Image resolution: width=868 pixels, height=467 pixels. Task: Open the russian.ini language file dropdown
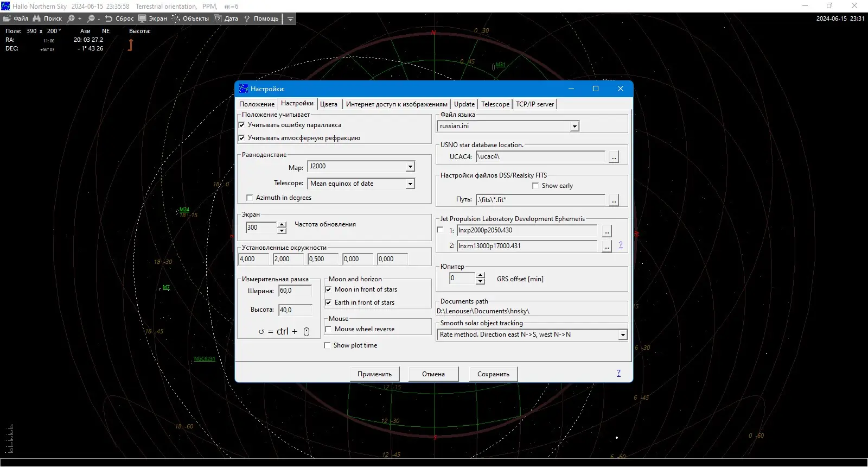tap(575, 127)
